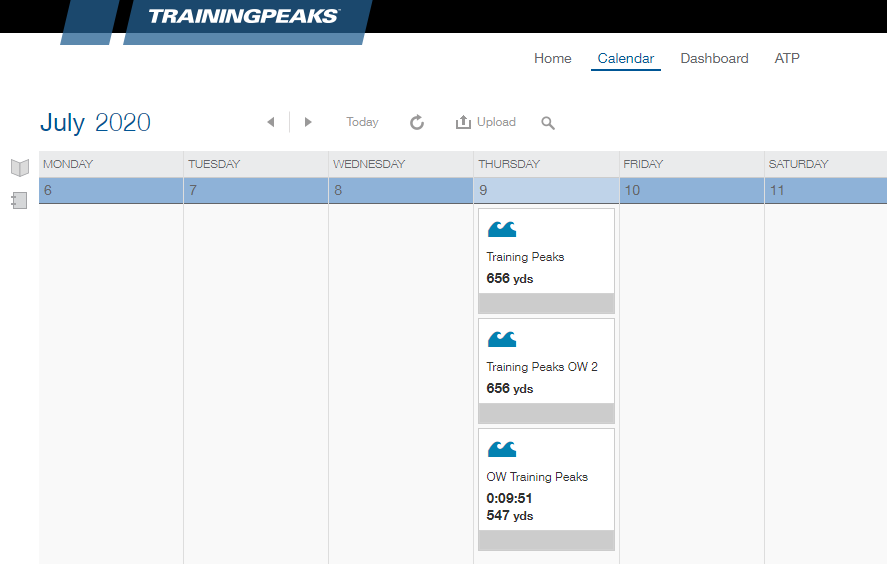
Task: Select Saturday the 11th day header
Action: pyautogui.click(x=826, y=191)
